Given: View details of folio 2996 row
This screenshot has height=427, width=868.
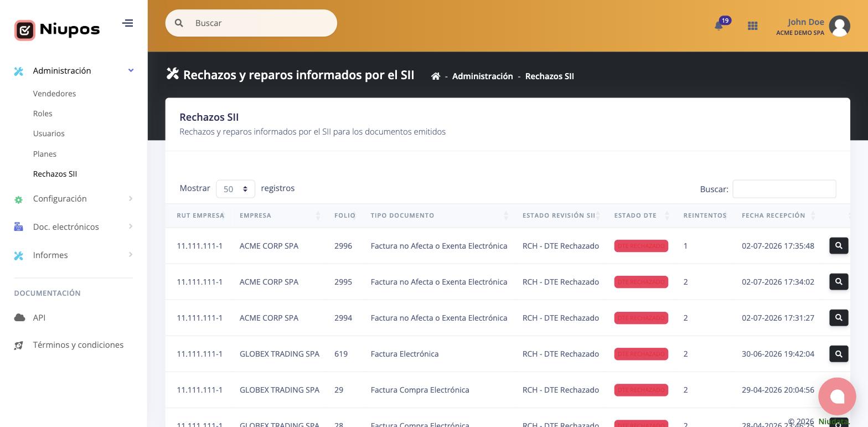Looking at the screenshot, I should point(839,245).
